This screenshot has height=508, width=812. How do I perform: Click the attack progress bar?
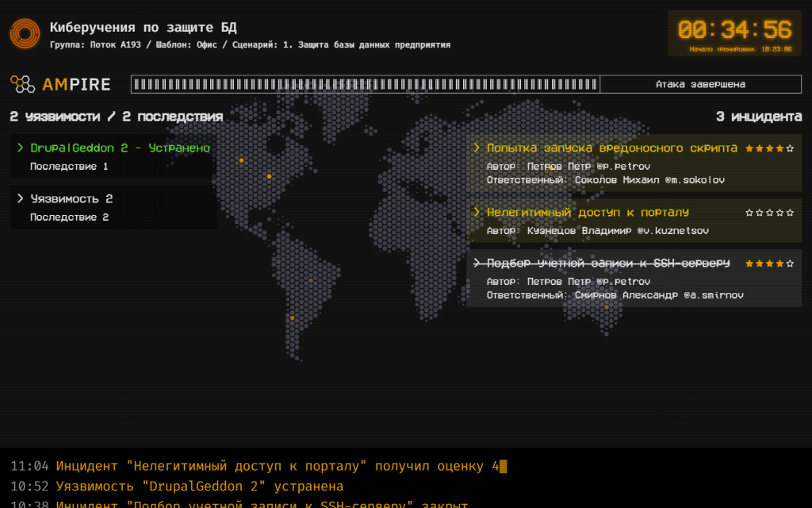[x=365, y=84]
